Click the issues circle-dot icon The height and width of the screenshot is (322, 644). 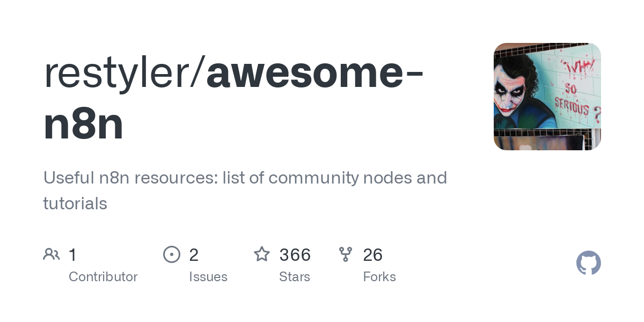171,254
